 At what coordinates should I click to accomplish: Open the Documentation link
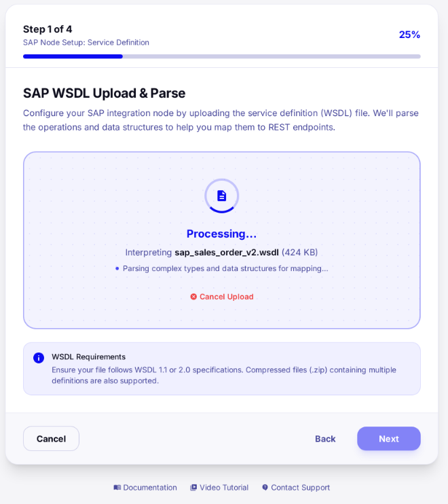(x=150, y=487)
